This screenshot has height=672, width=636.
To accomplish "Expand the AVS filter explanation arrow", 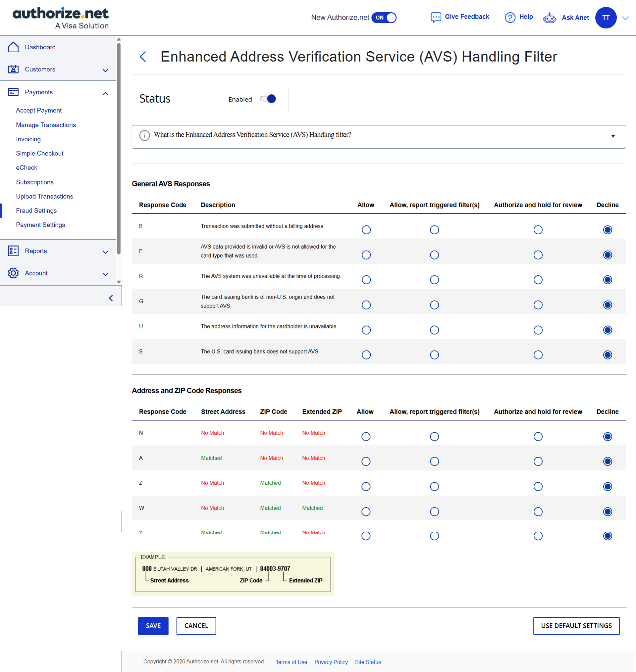I will pyautogui.click(x=613, y=136).
